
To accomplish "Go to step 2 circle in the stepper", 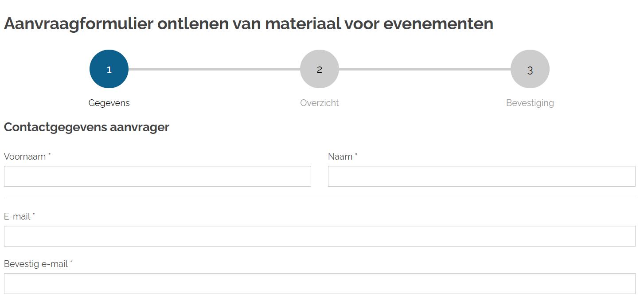I will pos(320,69).
